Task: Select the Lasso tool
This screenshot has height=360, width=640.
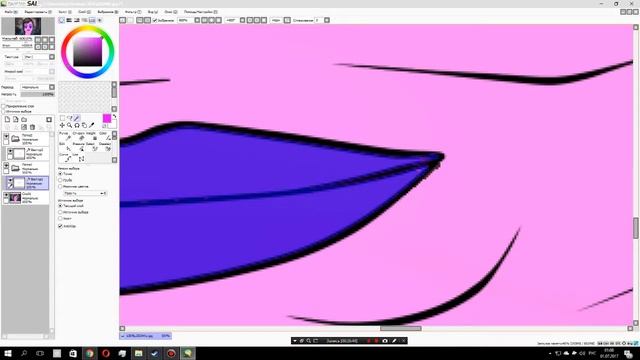Action: [70, 118]
